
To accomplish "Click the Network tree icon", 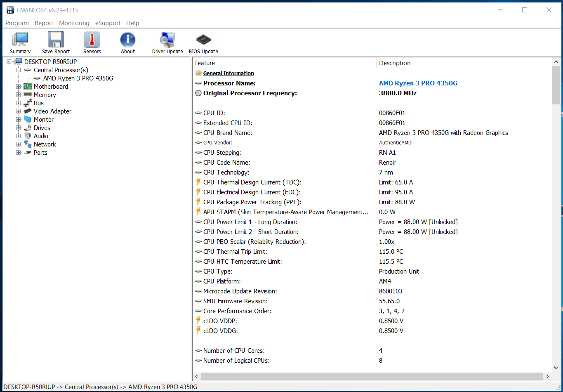I will 28,144.
